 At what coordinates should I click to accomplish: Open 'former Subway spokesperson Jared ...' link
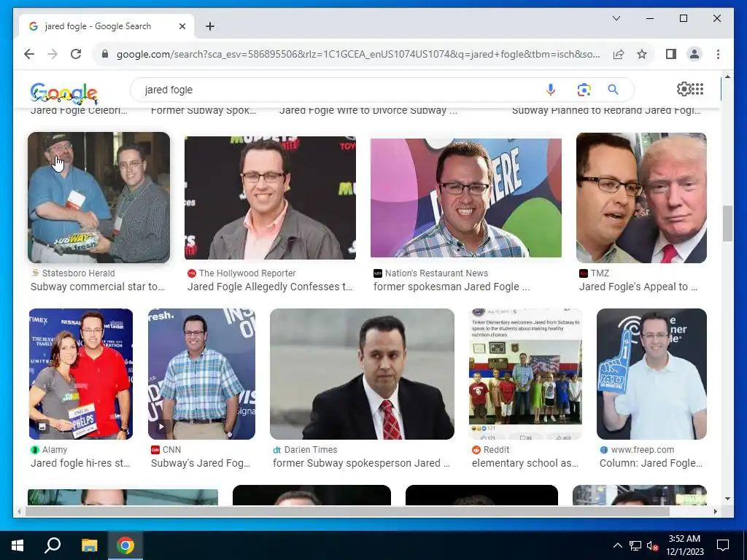(361, 463)
